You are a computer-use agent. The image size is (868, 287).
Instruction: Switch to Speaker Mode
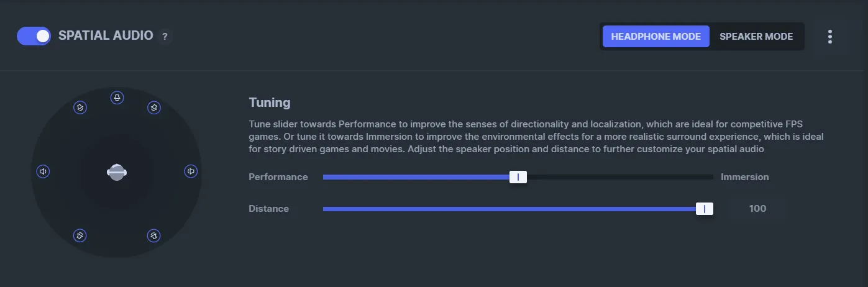(x=756, y=37)
